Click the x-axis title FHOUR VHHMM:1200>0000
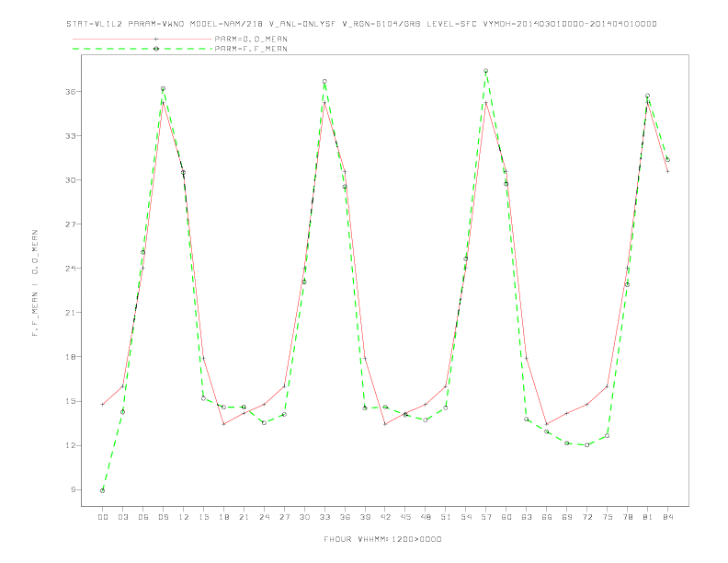Image resolution: width=728 pixels, height=563 pixels. pyautogui.click(x=382, y=539)
